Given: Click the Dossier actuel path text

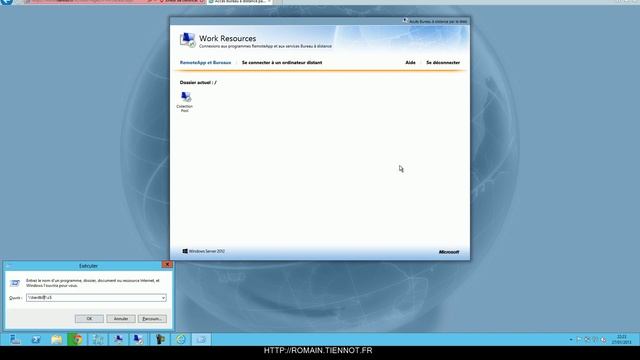Looking at the screenshot, I should pyautogui.click(x=198, y=82).
